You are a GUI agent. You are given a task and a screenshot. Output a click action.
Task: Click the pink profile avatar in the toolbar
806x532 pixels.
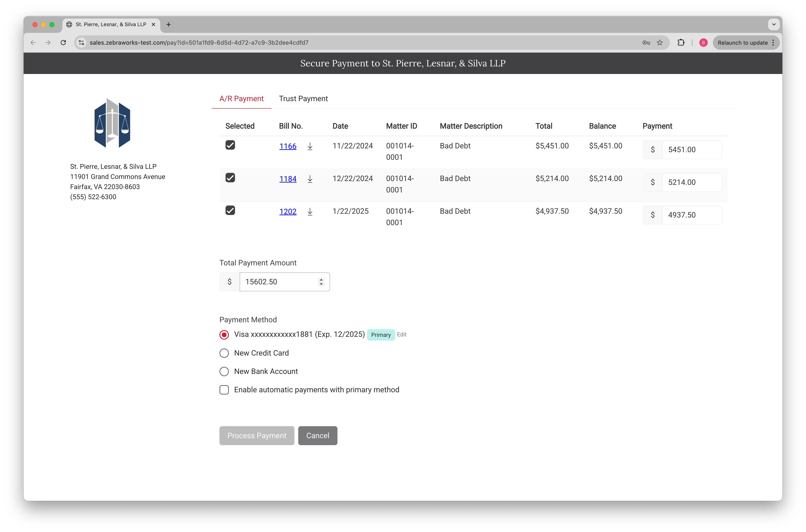(703, 42)
